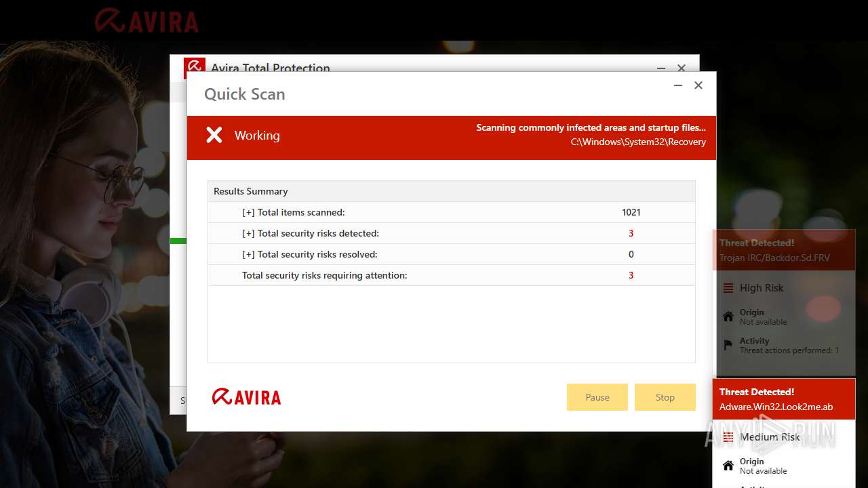Viewport: 868px width, 488px height.
Task: Select Total security risks requiring attention row
Action: coord(451,275)
